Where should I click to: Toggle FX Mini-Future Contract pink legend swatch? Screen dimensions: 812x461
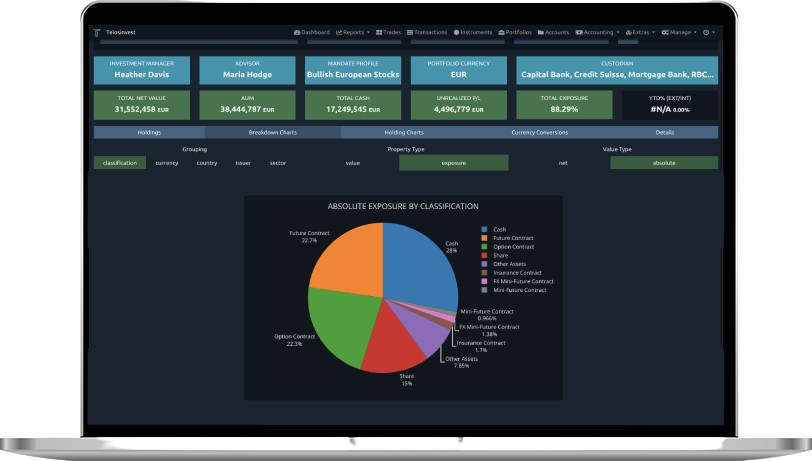click(x=484, y=281)
